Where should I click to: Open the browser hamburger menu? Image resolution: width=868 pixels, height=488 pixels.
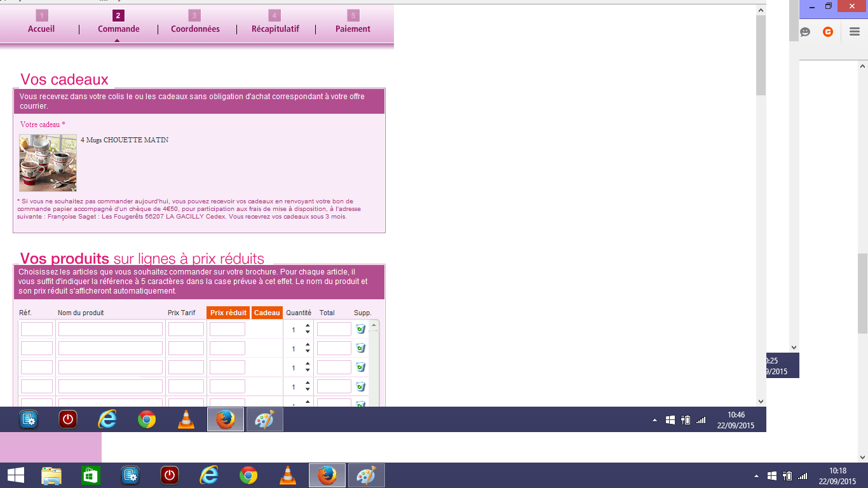854,32
